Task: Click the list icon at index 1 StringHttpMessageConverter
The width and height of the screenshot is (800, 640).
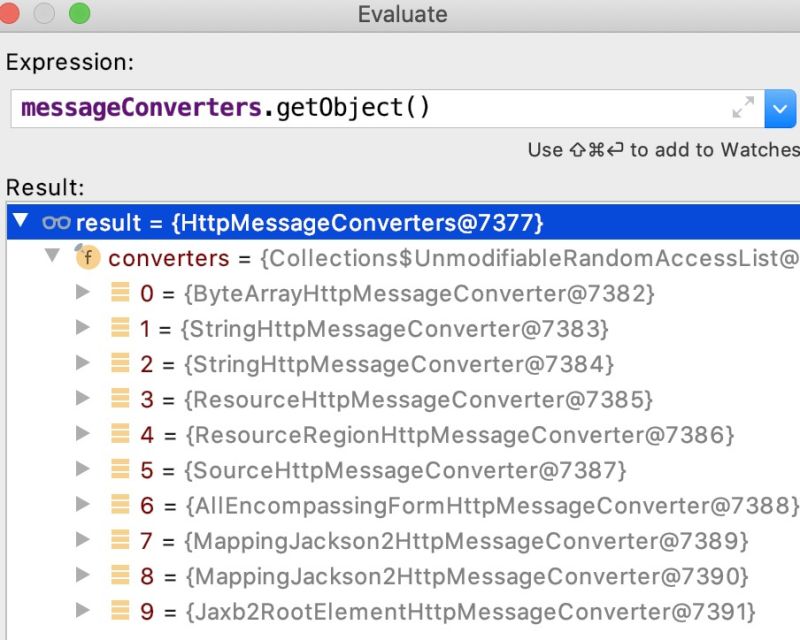Action: click(119, 329)
